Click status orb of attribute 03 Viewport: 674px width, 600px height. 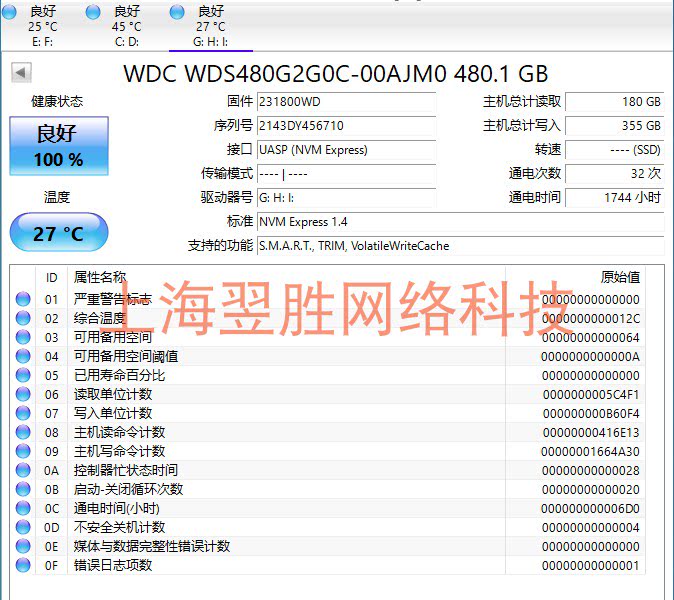coord(23,337)
